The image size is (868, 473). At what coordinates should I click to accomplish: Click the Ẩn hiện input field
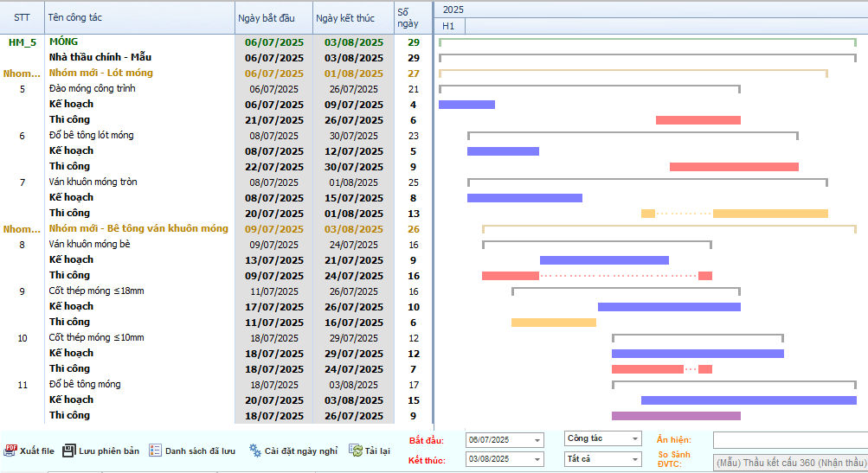coord(789,441)
